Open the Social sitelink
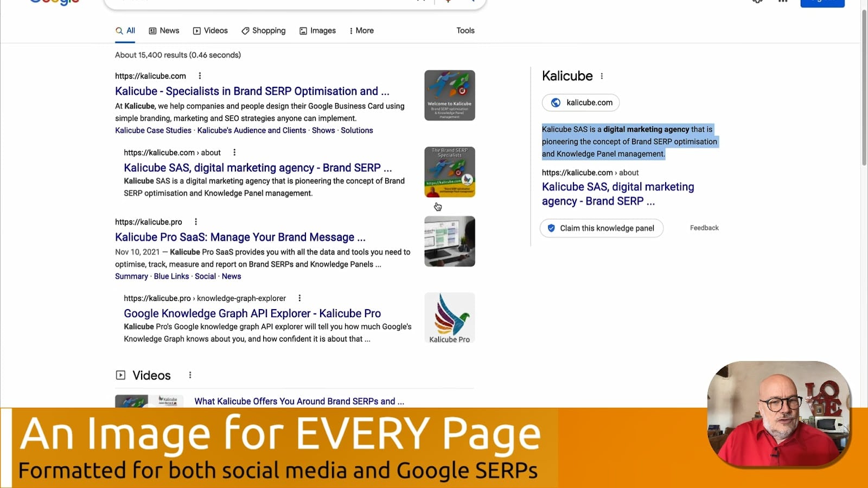Viewport: 868px width, 488px height. pyautogui.click(x=206, y=277)
